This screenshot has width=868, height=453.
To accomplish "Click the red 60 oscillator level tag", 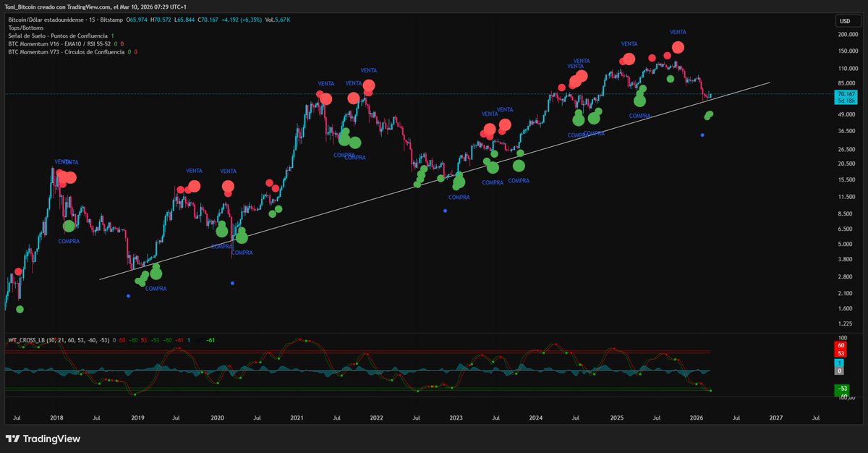I will (x=841, y=346).
